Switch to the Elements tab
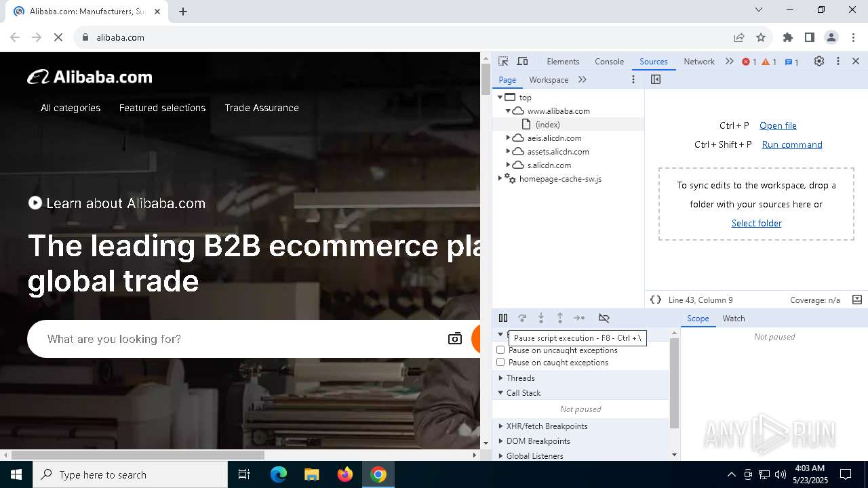This screenshot has height=488, width=868. tap(563, 62)
